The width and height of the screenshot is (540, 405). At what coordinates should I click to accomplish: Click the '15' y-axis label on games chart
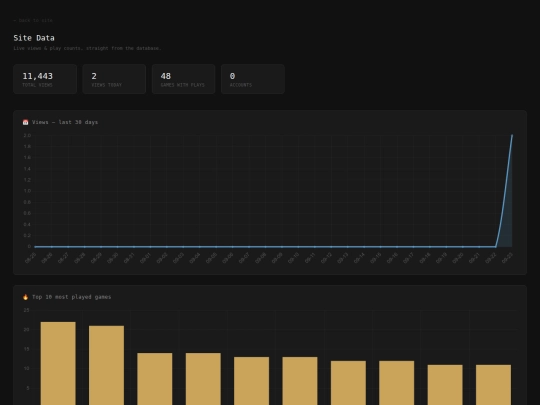point(27,349)
